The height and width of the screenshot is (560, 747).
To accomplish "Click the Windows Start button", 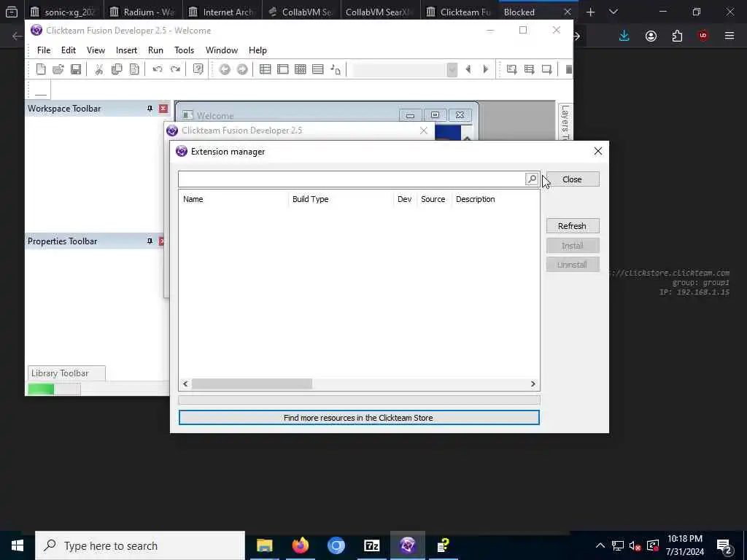I will (x=18, y=545).
